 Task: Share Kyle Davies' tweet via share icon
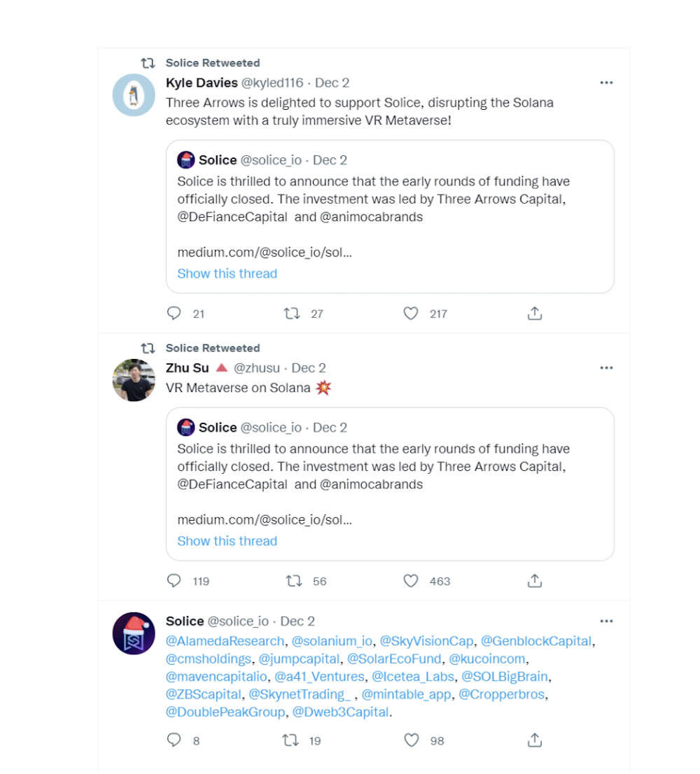click(535, 313)
